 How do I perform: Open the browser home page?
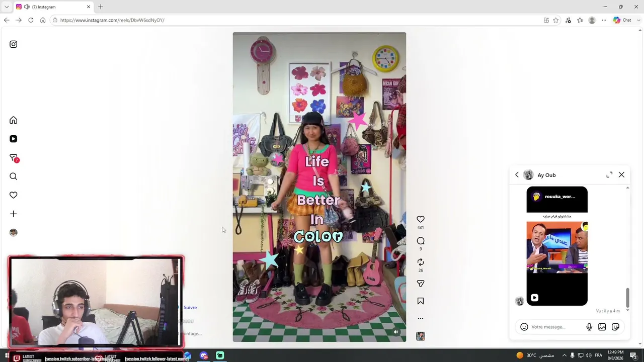[43, 20]
